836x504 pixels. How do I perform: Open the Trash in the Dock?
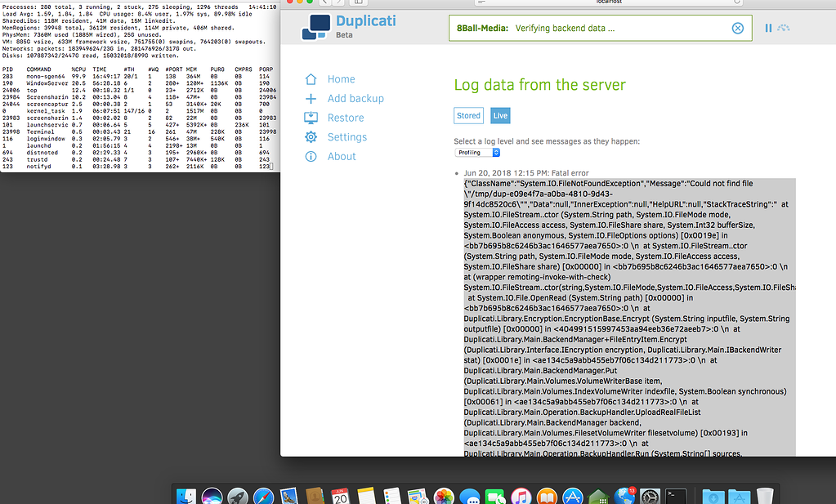click(765, 496)
